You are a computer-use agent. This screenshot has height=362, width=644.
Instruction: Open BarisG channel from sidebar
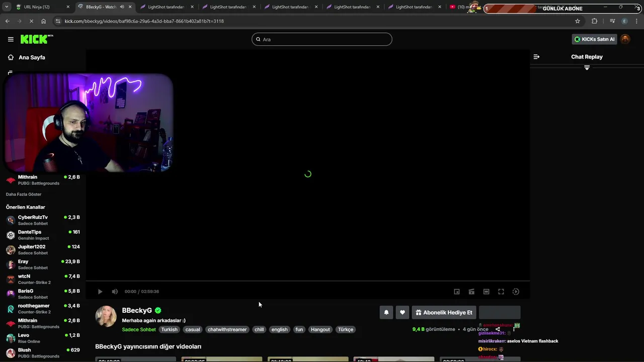coord(43,294)
